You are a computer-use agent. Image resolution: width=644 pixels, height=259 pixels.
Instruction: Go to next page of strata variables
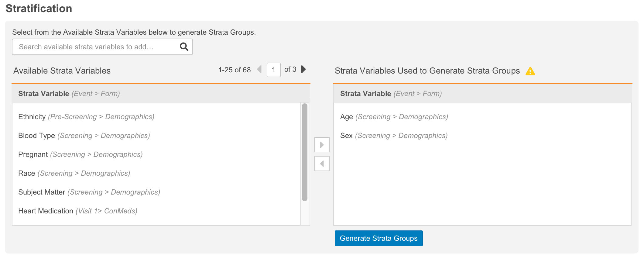(x=303, y=69)
